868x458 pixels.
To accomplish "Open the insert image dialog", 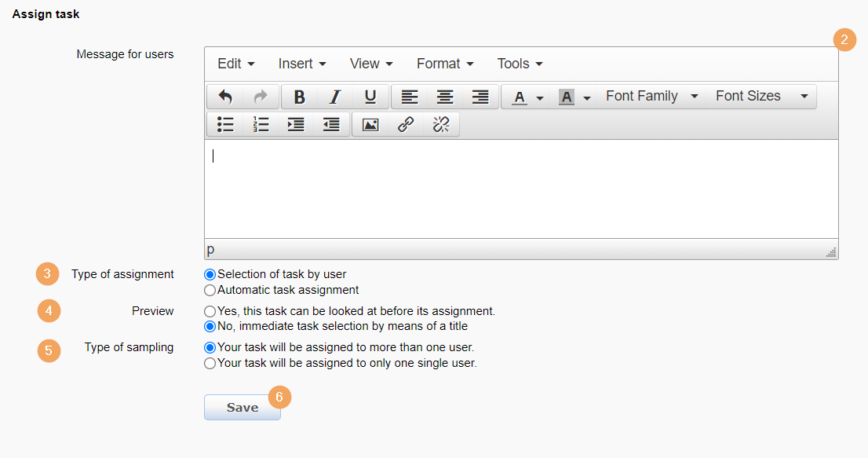I will coord(370,124).
